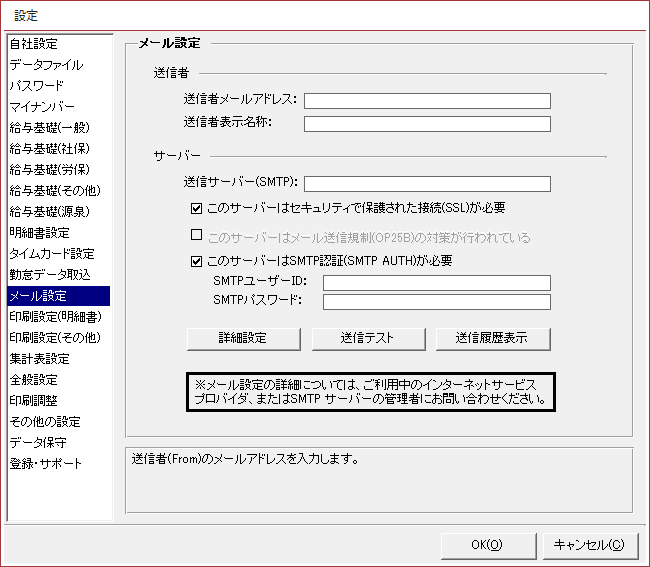Focus the SMTPパスワード input box

pyautogui.click(x=436, y=302)
